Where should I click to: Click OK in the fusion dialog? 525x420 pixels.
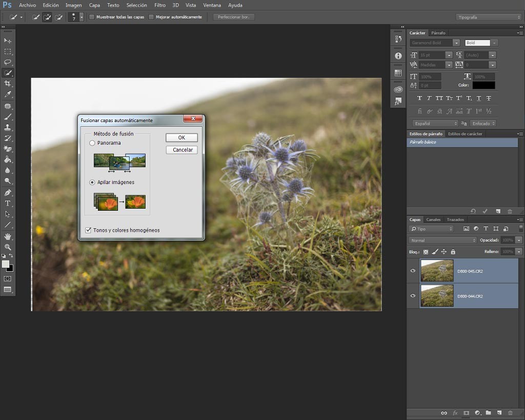[181, 137]
